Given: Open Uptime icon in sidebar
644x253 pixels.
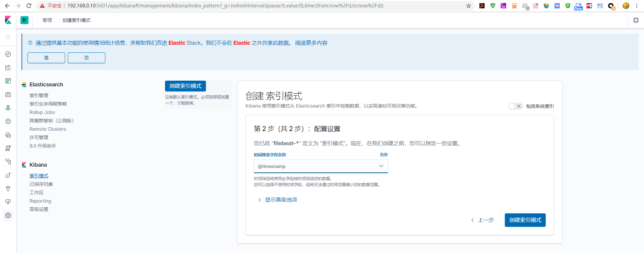Looking at the screenshot, I should (x=8, y=175).
